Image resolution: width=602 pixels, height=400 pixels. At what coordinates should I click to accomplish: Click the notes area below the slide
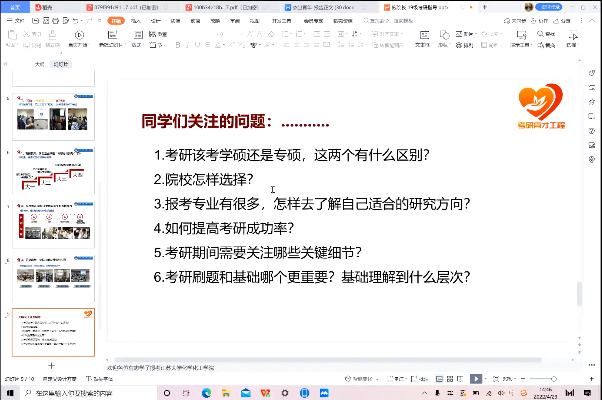[300, 367]
